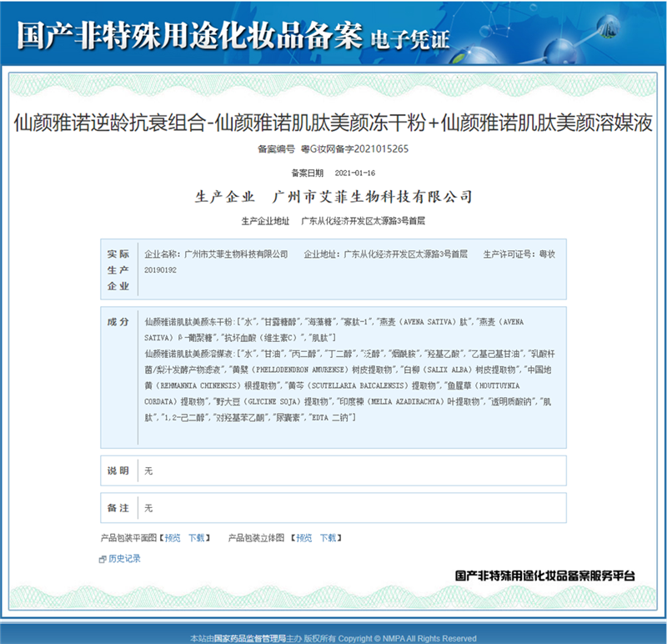Click the 国产非特殊用途化妆品备案服务平台 stamp text
The image size is (667, 644).
(x=545, y=576)
